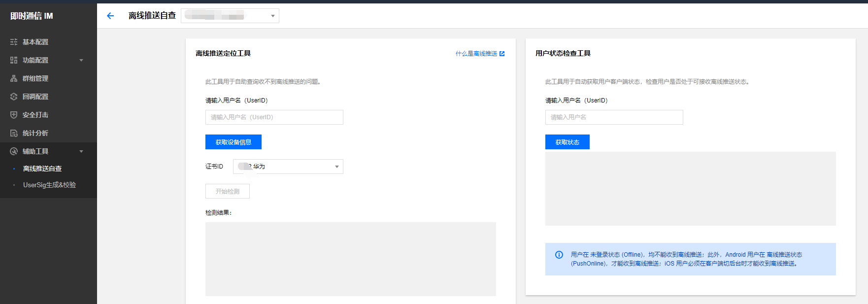
Task: Click the 群组管理 sidebar icon
Action: [14, 78]
